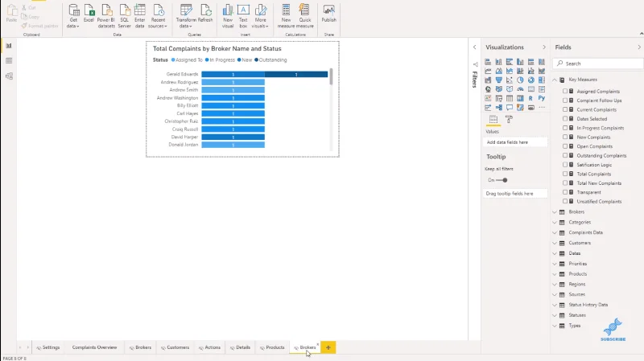Check the Total Complaints measure
Viewport: 644px width, 361px height.
pyautogui.click(x=565, y=174)
